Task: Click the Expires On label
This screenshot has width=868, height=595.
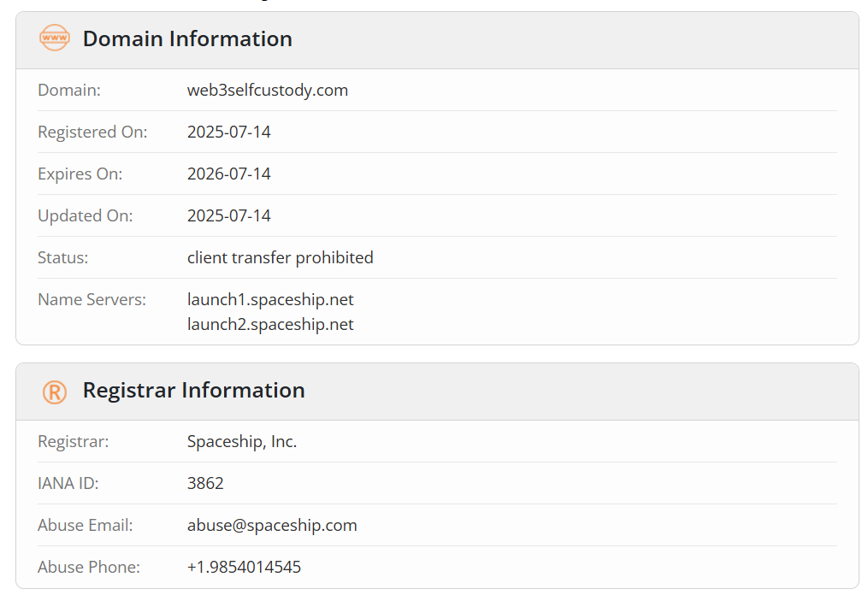Action: pyautogui.click(x=80, y=174)
